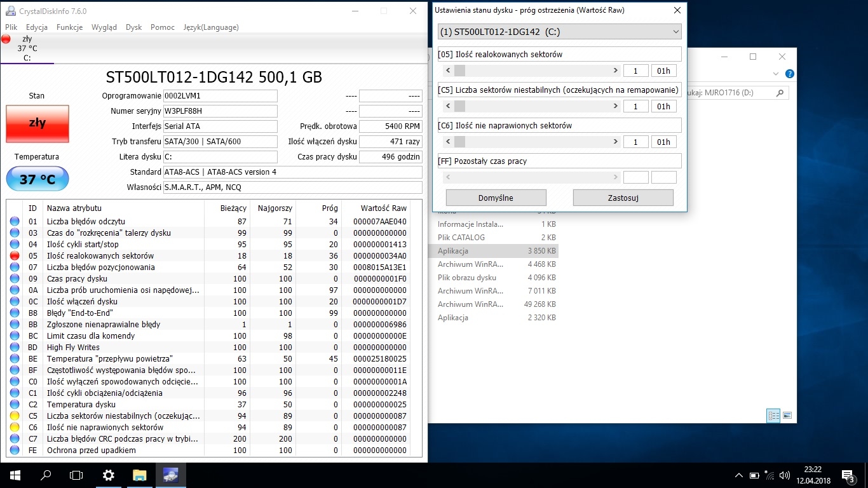
Task: Open the Dysk menu
Action: [x=134, y=27]
